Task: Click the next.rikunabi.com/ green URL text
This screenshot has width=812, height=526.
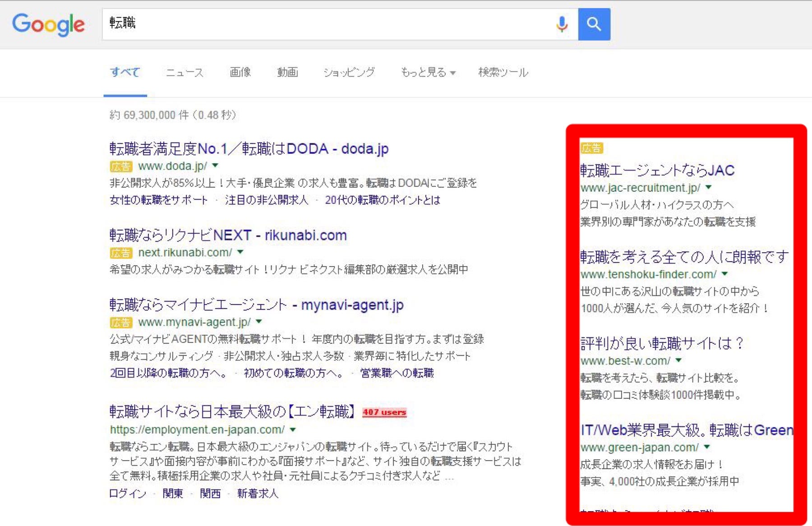Action: [185, 252]
